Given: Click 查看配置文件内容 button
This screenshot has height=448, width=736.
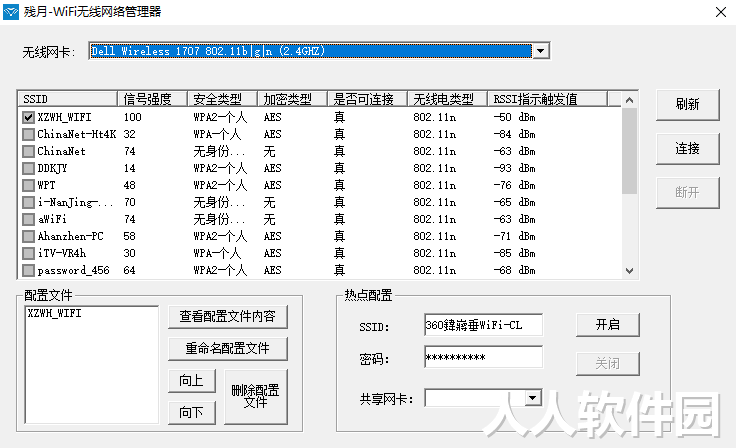Looking at the screenshot, I should (x=228, y=317).
